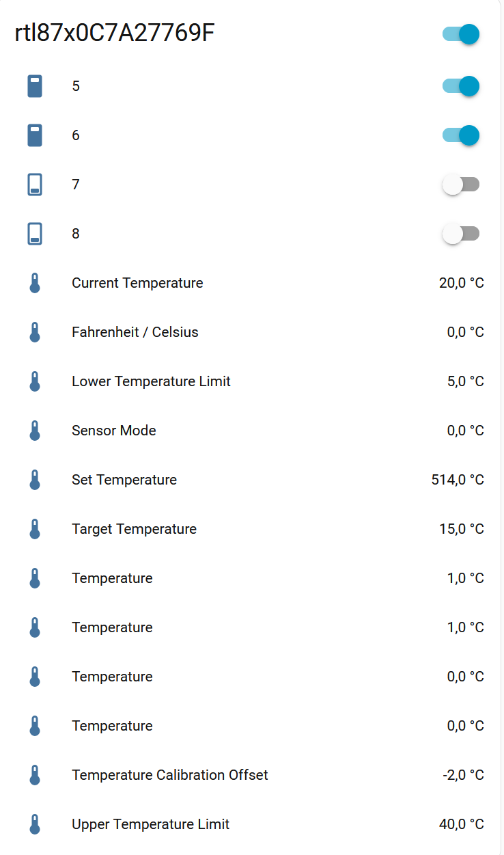Click the 514,0 °C Set Temperature value
Image resolution: width=504 pixels, height=855 pixels.
[458, 480]
